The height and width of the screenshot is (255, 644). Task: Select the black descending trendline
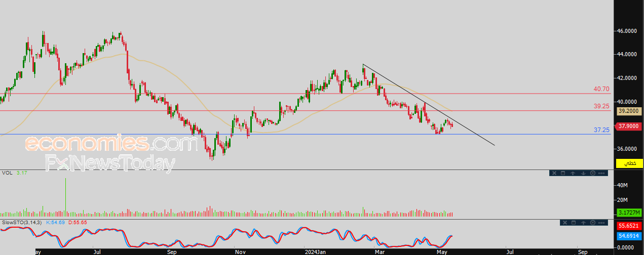[x=429, y=105]
